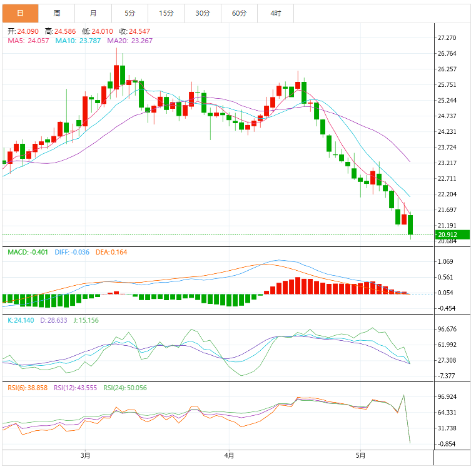Click the current price tag 20.912

tap(452, 234)
